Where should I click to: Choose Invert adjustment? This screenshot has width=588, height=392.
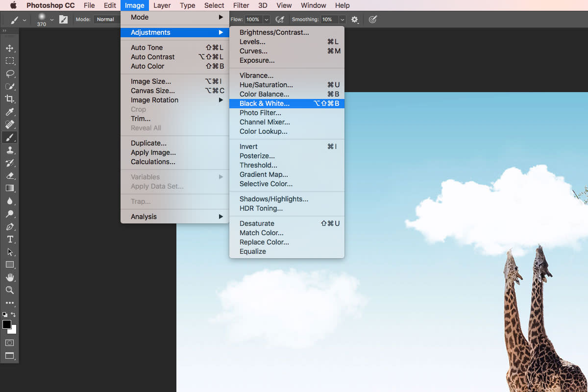287,147
